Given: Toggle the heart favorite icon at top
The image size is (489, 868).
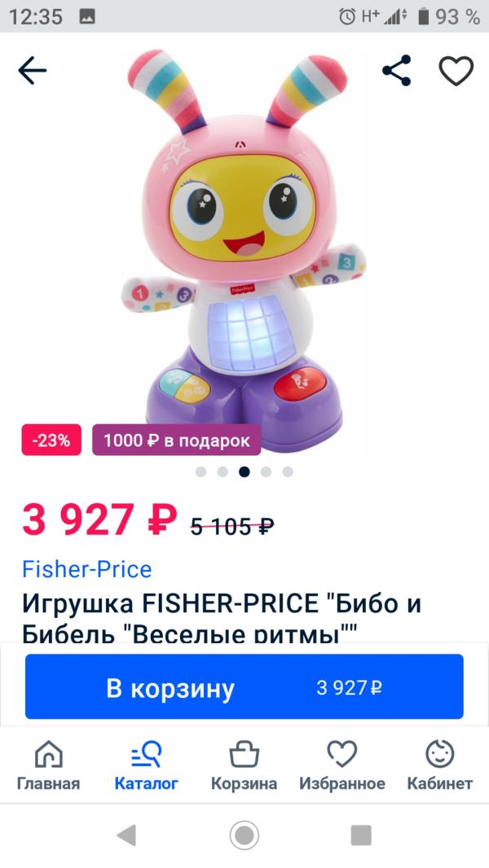Looking at the screenshot, I should 456,71.
